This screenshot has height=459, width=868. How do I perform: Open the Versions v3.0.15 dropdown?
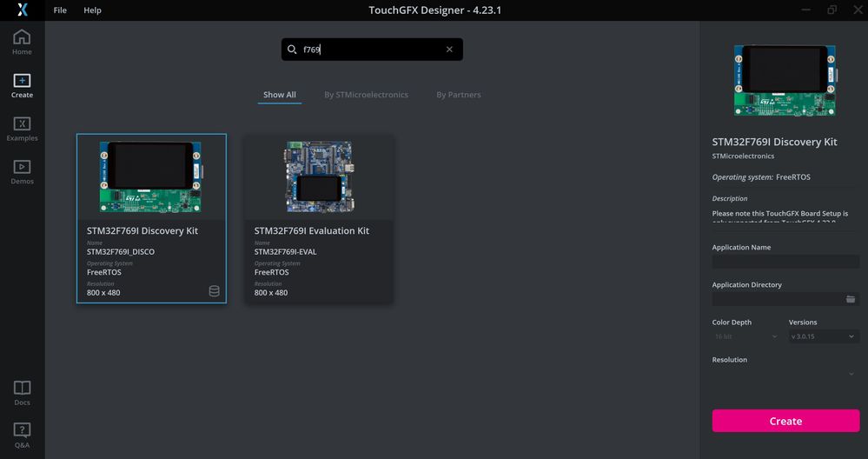coord(824,336)
